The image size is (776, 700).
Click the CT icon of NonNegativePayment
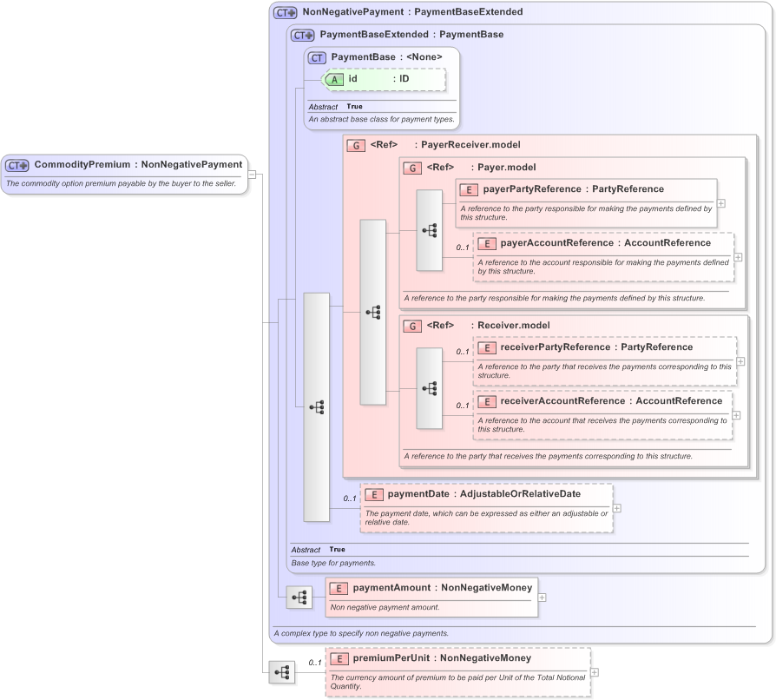pos(286,12)
